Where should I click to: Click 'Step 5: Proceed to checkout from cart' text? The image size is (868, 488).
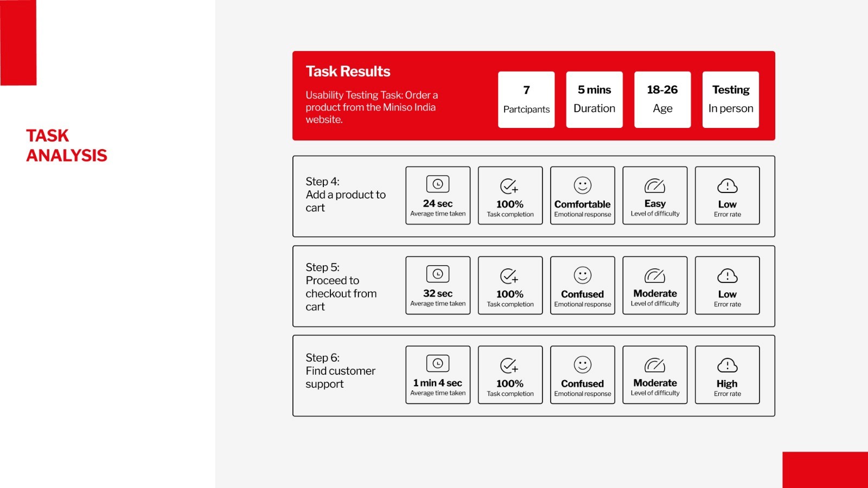tap(341, 287)
